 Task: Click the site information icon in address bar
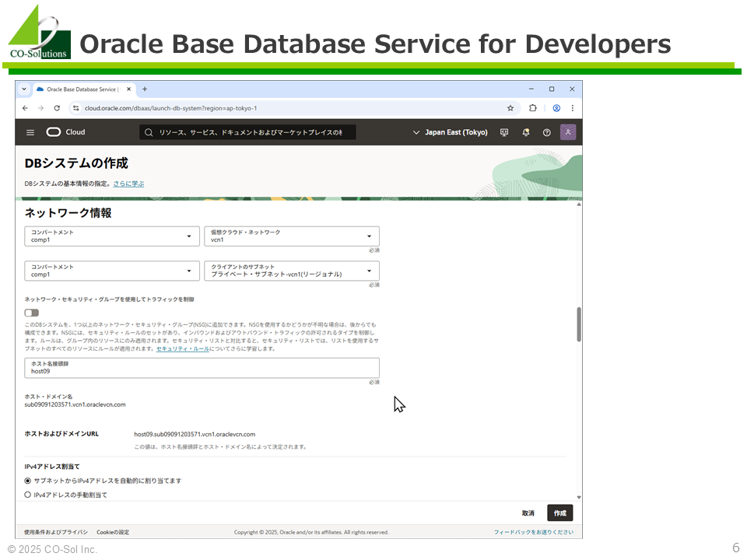point(75,108)
